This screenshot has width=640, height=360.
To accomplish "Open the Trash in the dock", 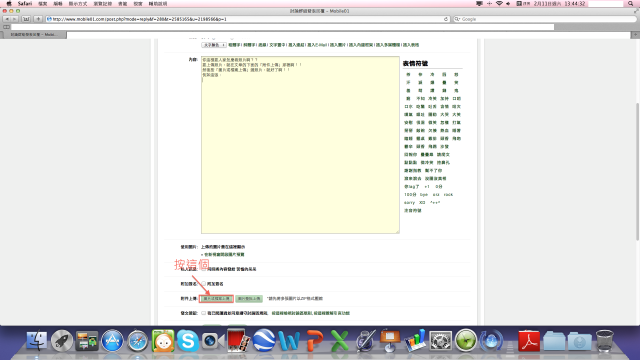I will click(x=604, y=340).
